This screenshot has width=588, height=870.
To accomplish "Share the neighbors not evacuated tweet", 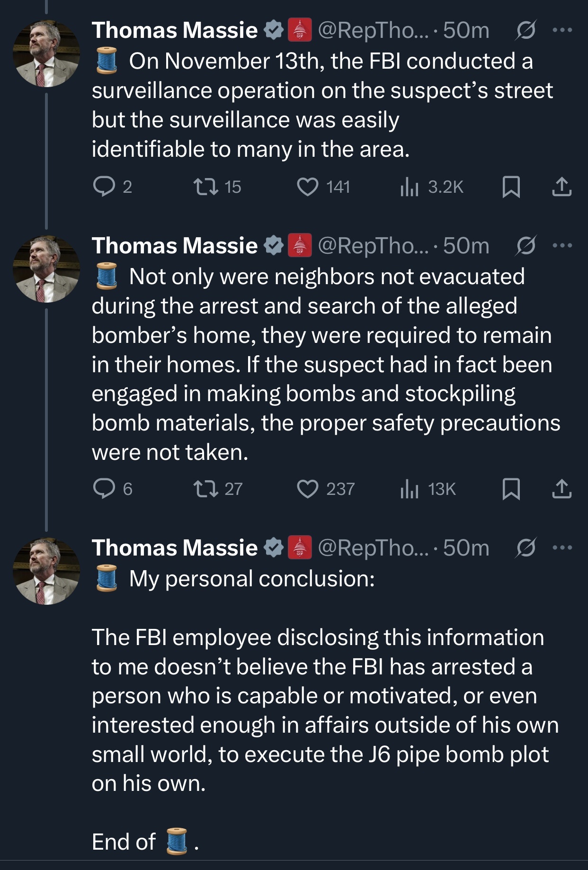I will point(562,489).
